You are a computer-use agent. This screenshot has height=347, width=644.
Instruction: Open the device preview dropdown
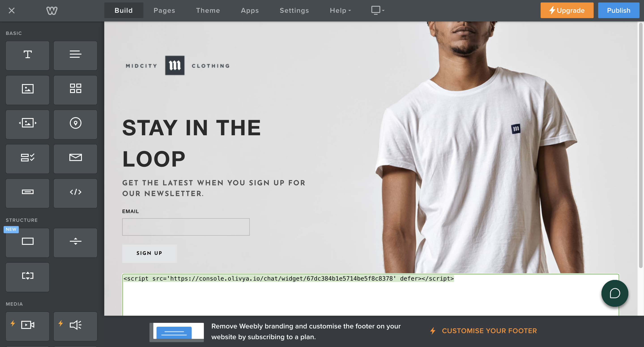pos(377,11)
